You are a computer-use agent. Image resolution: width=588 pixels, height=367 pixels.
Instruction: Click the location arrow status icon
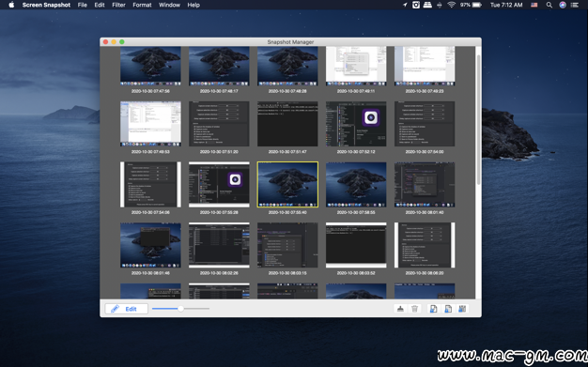[405, 5]
